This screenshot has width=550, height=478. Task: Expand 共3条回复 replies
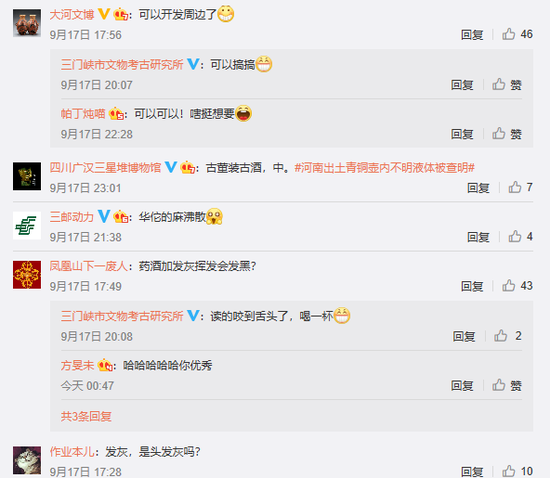click(x=86, y=416)
